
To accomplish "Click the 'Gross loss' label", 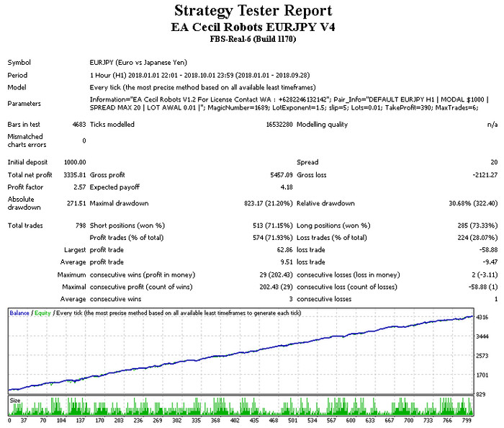I will point(312,175).
